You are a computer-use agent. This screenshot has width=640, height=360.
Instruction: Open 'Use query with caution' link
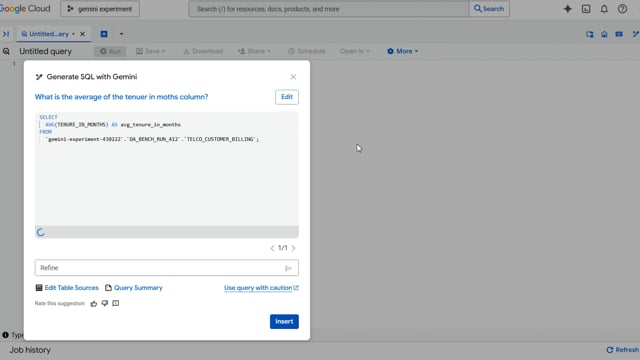261,288
